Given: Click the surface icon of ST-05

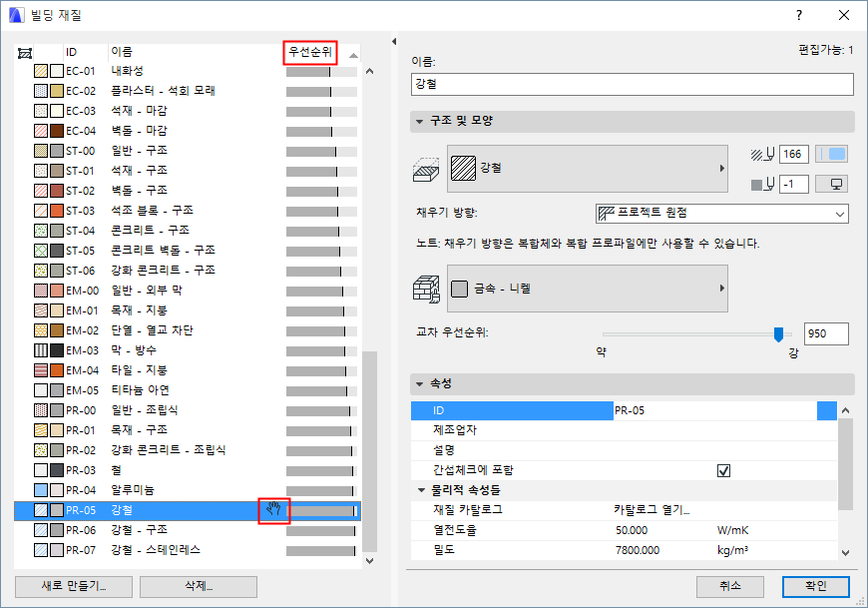Looking at the screenshot, I should pyautogui.click(x=57, y=251).
